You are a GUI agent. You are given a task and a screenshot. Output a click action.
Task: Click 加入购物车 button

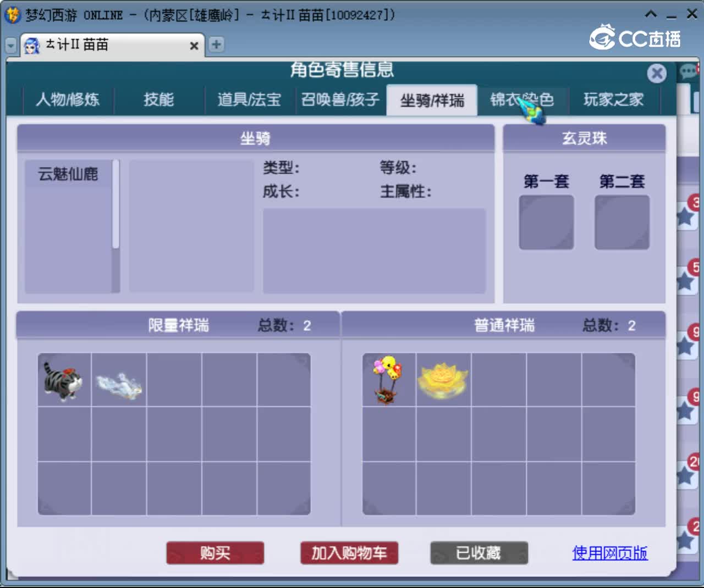click(349, 553)
